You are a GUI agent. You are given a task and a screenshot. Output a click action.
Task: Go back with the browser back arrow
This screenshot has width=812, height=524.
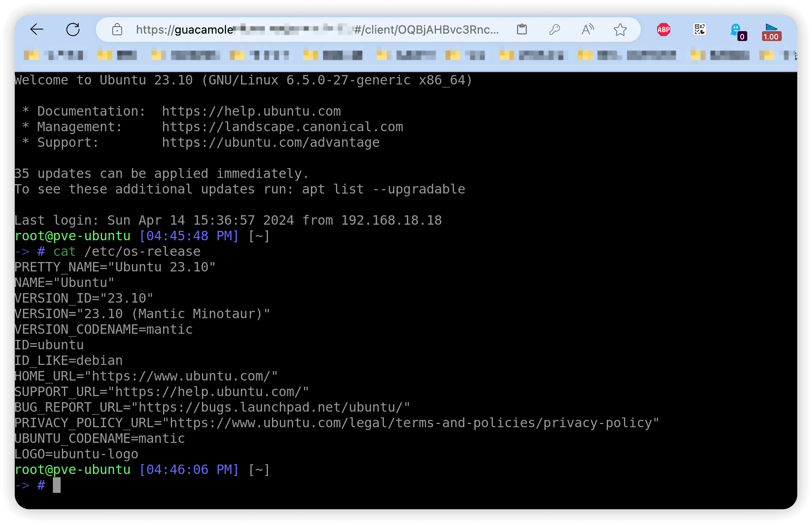pyautogui.click(x=37, y=30)
